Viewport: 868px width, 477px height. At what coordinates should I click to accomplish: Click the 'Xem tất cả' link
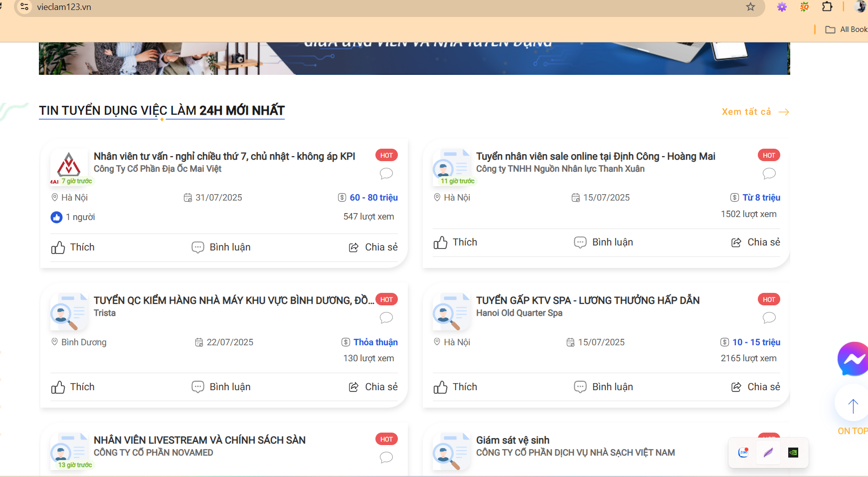tap(745, 112)
